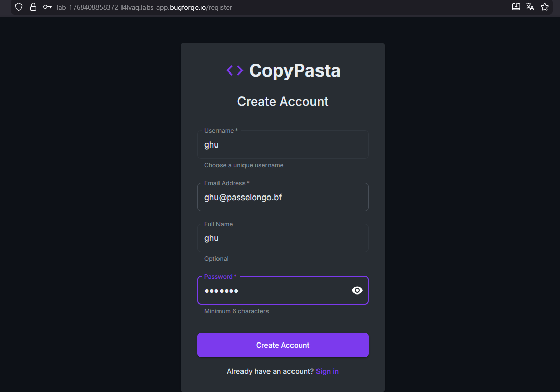
Task: Click the shield tracking protection icon
Action: [x=19, y=7]
